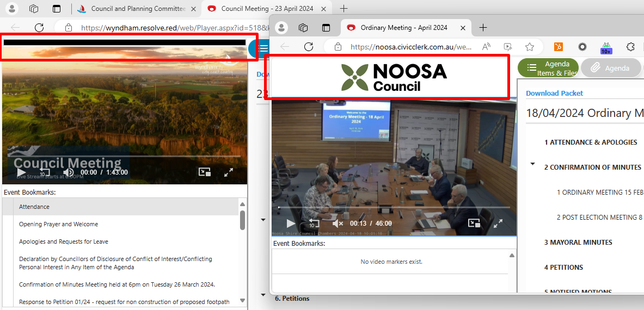Screen dimensions: 644x310
Task: Open profile icon in Noosa browser window
Action: pos(281,28)
